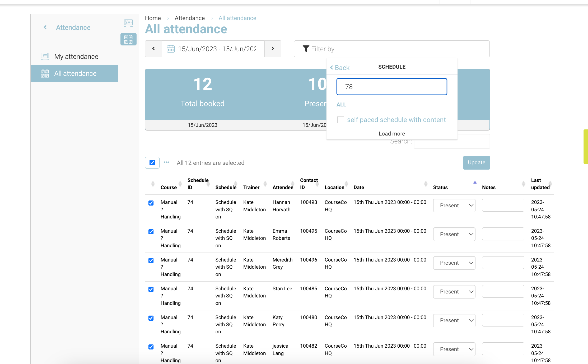Click the Update button
This screenshot has height=364, width=588.
pos(476,162)
